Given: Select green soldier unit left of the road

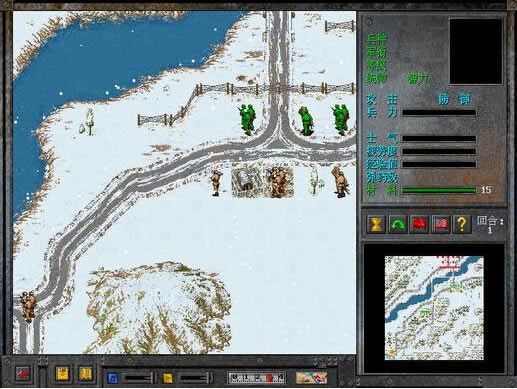Looking at the screenshot, I should click(248, 119).
